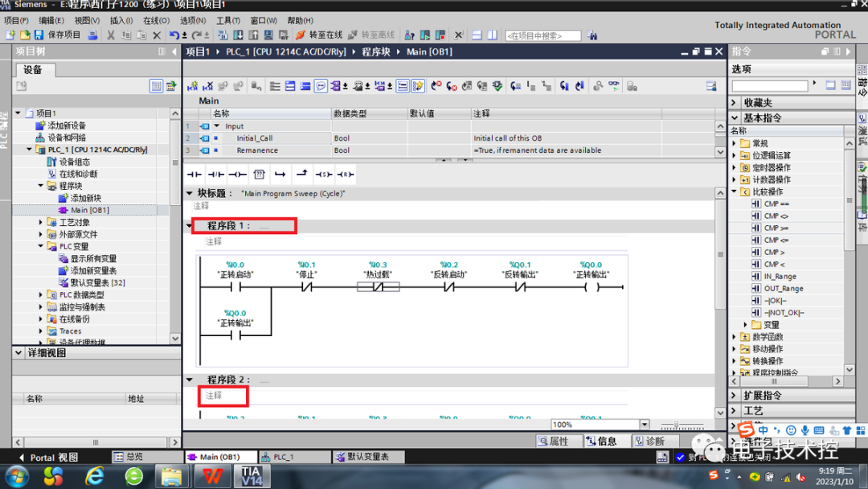The width and height of the screenshot is (868, 489).
Task: Insert a normally open contact
Action: pyautogui.click(x=196, y=174)
